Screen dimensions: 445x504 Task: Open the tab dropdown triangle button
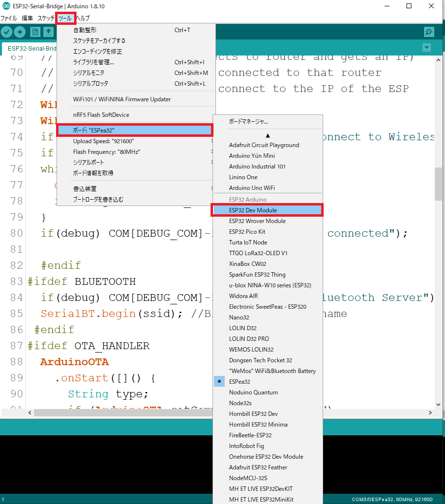(426, 48)
